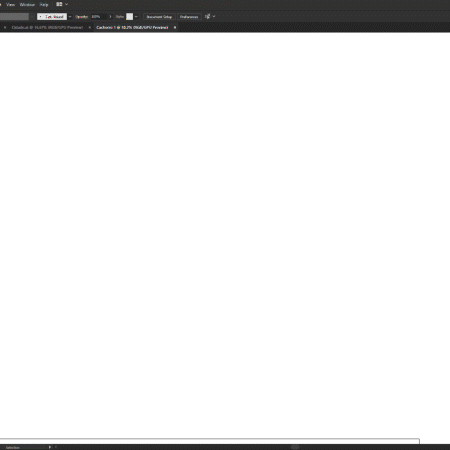This screenshot has height=450, width=450.
Task: Click the Style swatch box
Action: pyautogui.click(x=129, y=17)
